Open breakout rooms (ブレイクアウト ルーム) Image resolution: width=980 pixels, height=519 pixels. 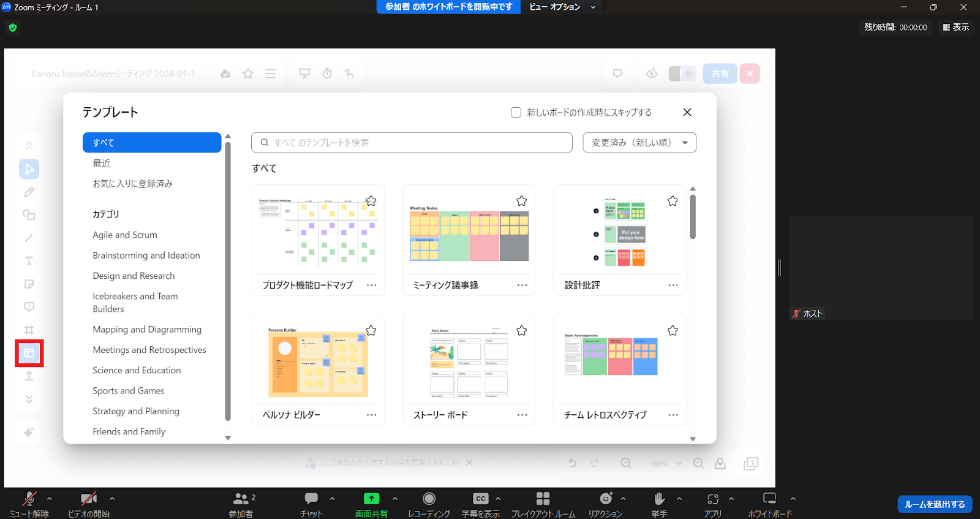543,504
